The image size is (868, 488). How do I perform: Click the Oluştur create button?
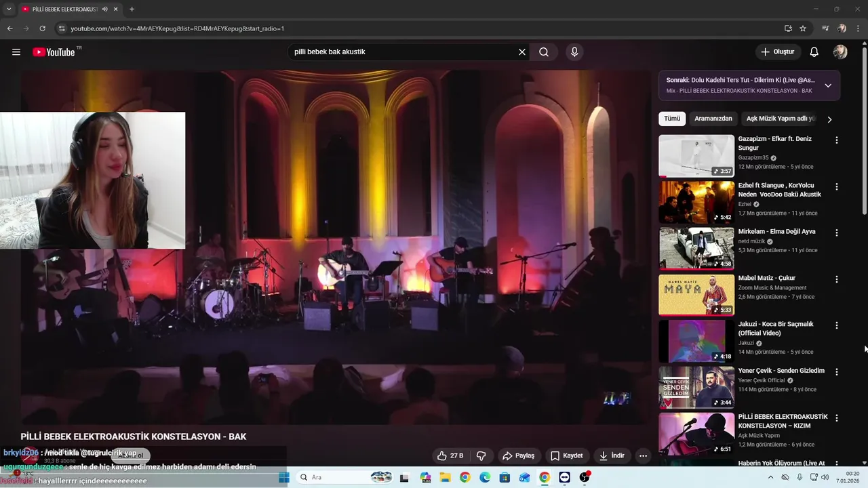coord(778,52)
